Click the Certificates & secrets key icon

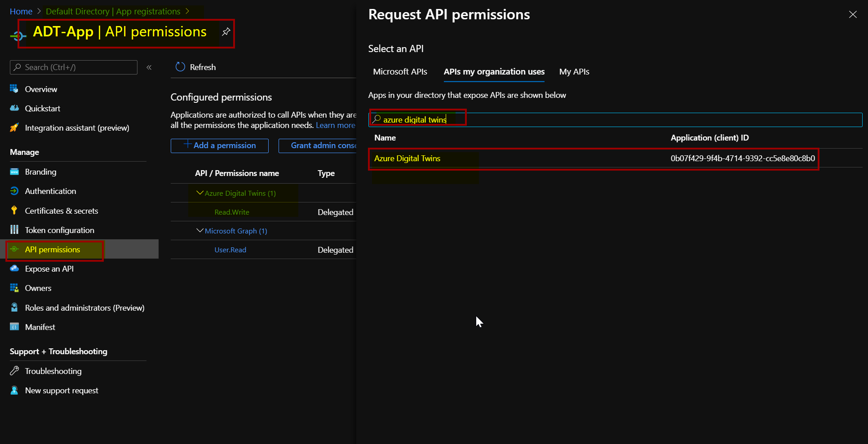pos(14,211)
